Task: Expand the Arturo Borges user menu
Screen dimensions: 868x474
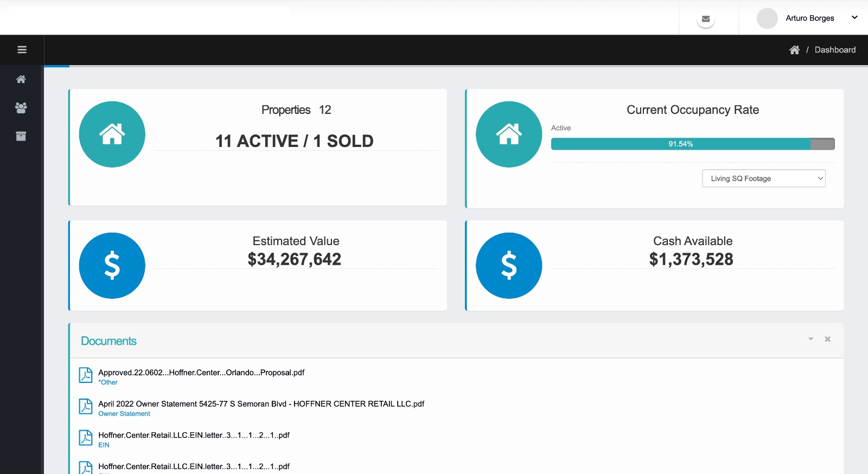Action: click(x=854, y=18)
